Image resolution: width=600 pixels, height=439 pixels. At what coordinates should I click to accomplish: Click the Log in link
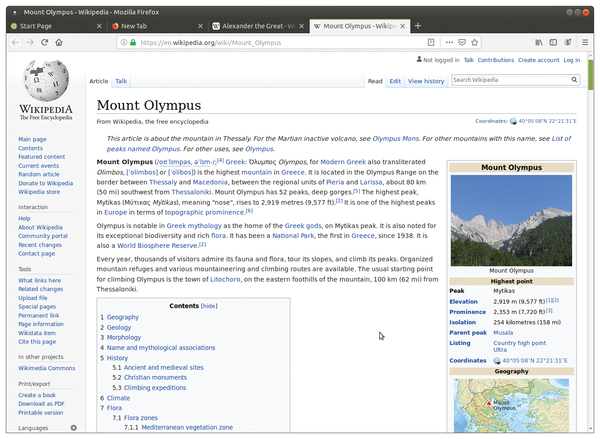572,60
